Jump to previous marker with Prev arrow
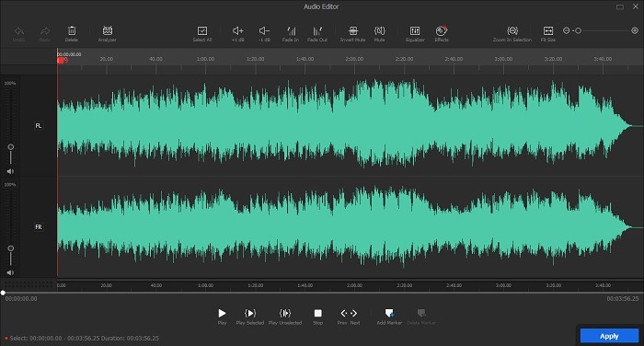This screenshot has width=644, height=346. [344, 314]
